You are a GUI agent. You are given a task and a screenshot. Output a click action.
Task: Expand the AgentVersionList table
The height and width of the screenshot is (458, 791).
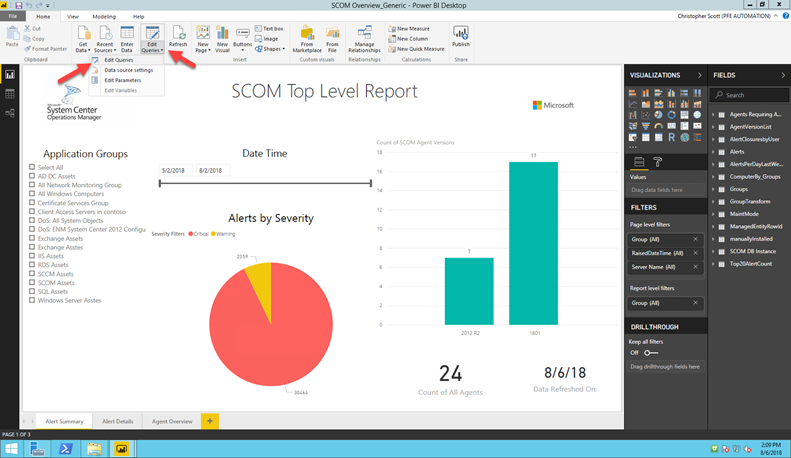pyautogui.click(x=713, y=127)
